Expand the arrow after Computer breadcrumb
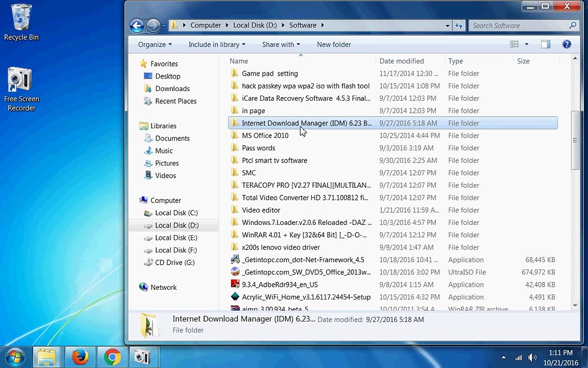Viewport: 588px width, 368px height. [227, 25]
